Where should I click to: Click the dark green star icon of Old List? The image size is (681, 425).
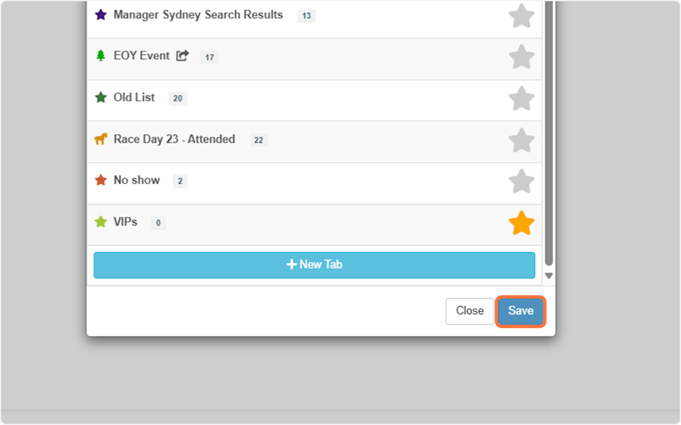click(x=101, y=97)
